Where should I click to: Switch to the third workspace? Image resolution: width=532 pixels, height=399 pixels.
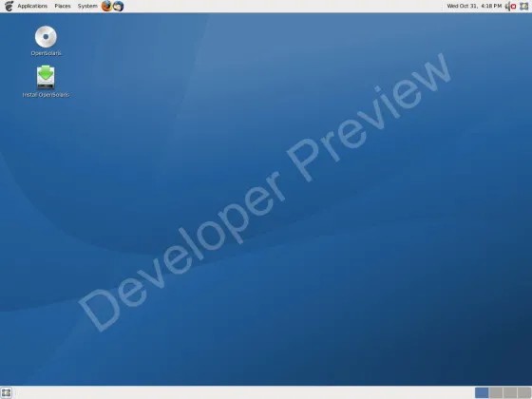coord(510,393)
